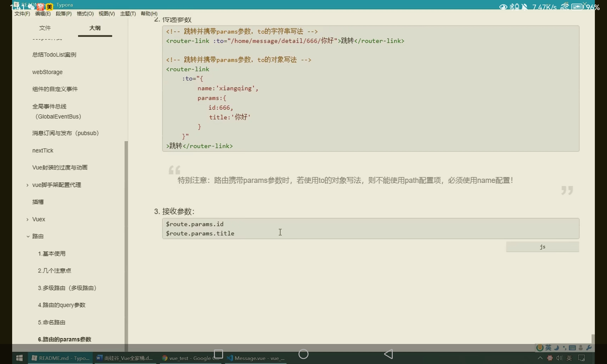The image size is (607, 364).
Task: Click the taskbar volume speaker icon
Action: 559,358
